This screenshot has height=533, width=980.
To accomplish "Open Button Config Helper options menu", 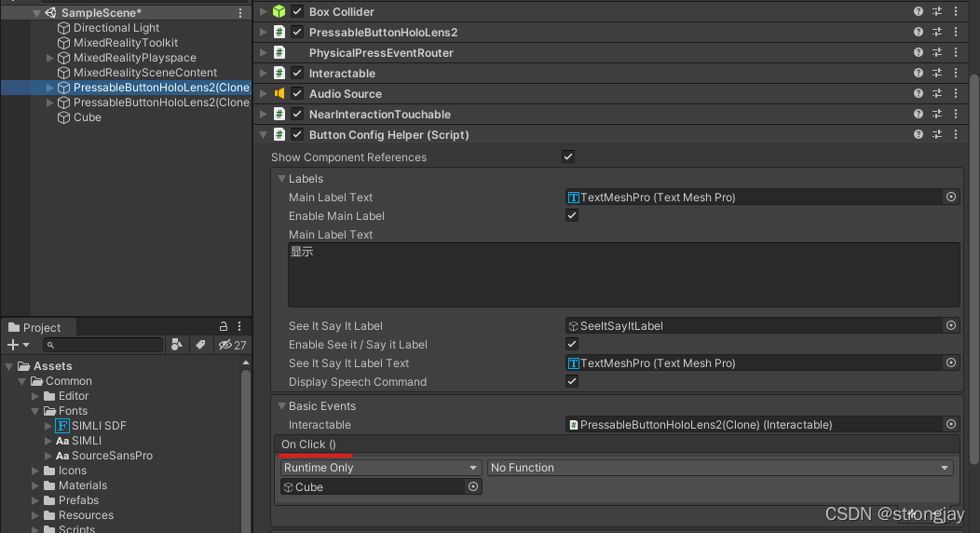I will [x=956, y=134].
